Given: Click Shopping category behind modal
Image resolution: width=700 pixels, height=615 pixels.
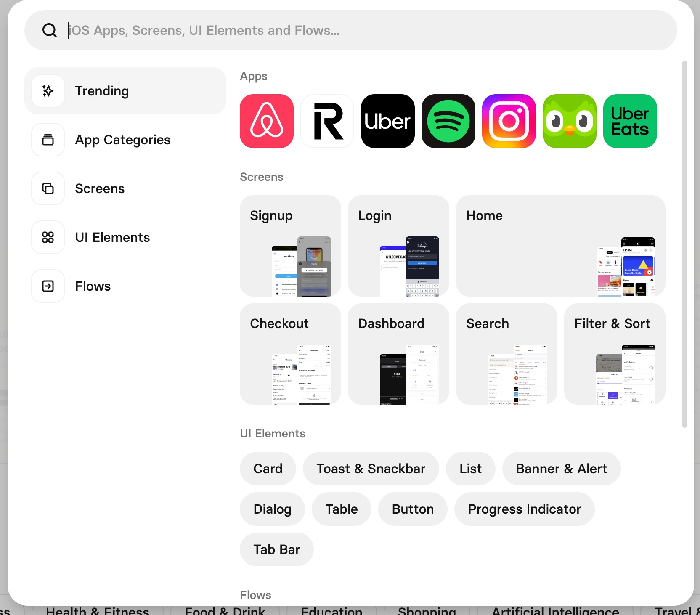Looking at the screenshot, I should click(x=427, y=611).
